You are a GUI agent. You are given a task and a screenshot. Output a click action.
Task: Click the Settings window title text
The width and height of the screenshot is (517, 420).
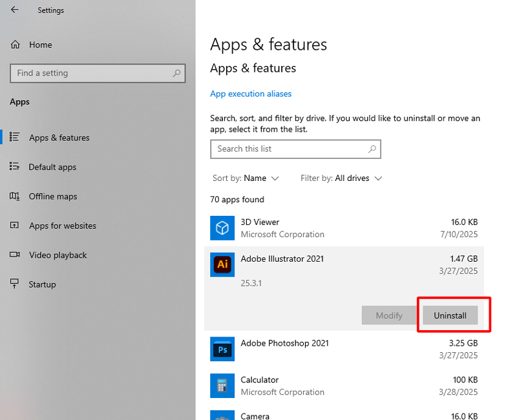click(x=51, y=10)
